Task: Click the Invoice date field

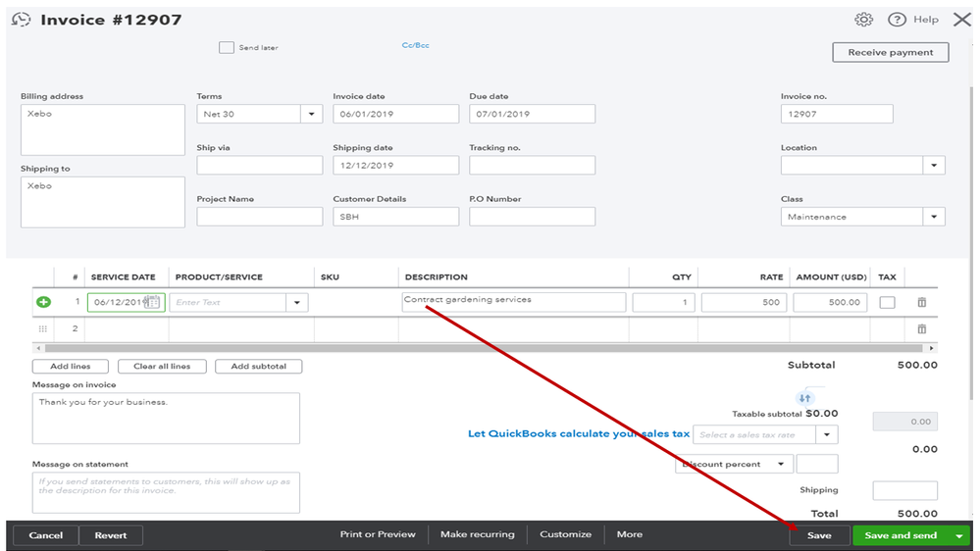Action: click(x=395, y=114)
